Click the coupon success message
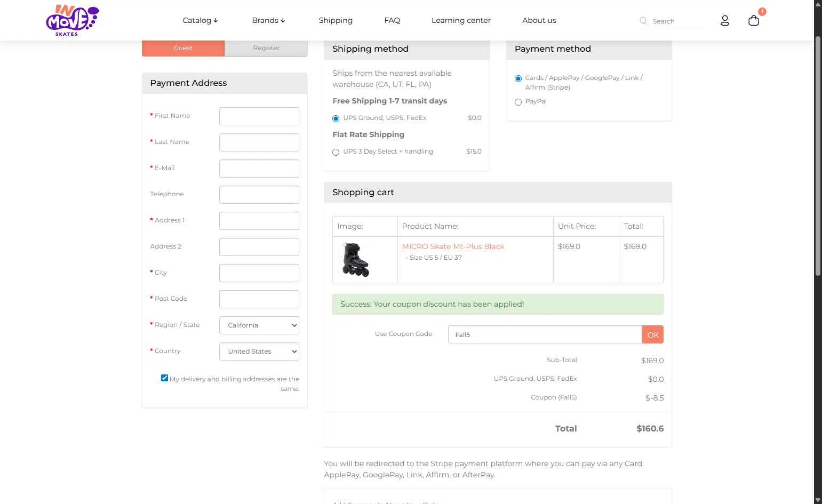The height and width of the screenshot is (504, 822). [x=498, y=304]
